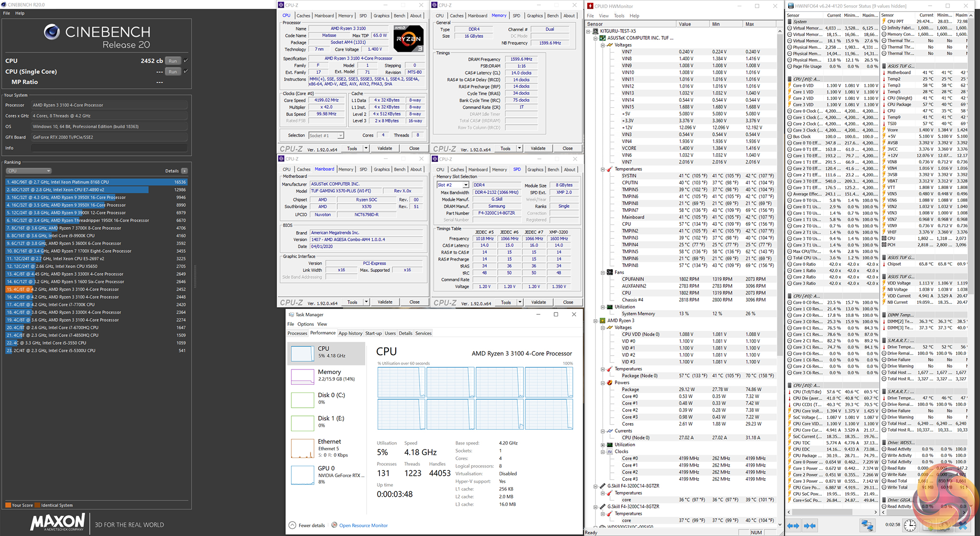Click HWiNFO network computers icon

[x=867, y=525]
